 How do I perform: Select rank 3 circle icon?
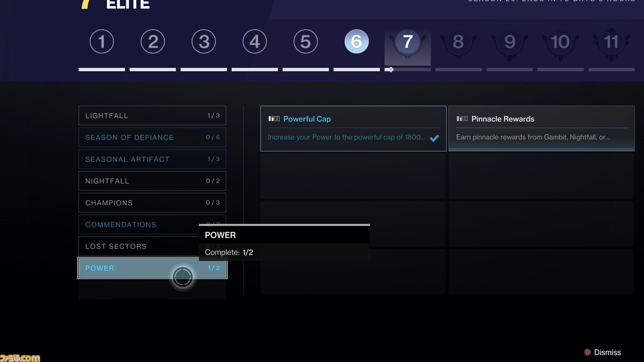point(204,42)
